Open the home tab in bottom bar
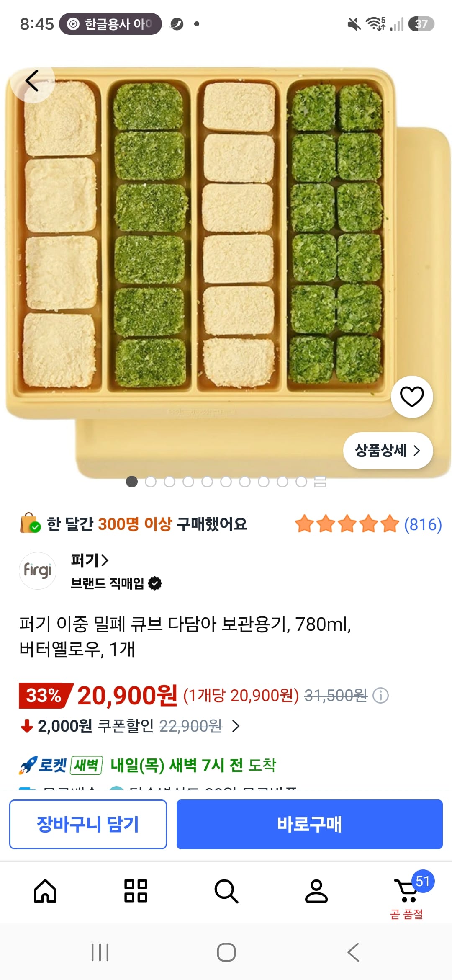This screenshot has height=980, width=452. (45, 891)
